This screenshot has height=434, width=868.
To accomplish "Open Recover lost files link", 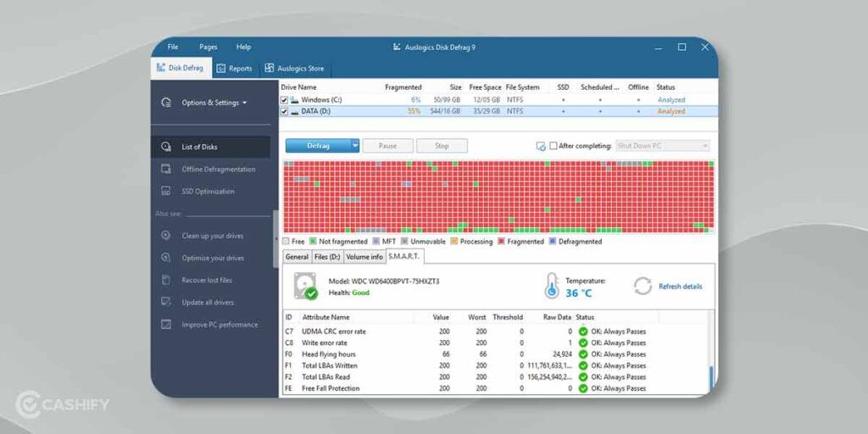I will point(207,280).
